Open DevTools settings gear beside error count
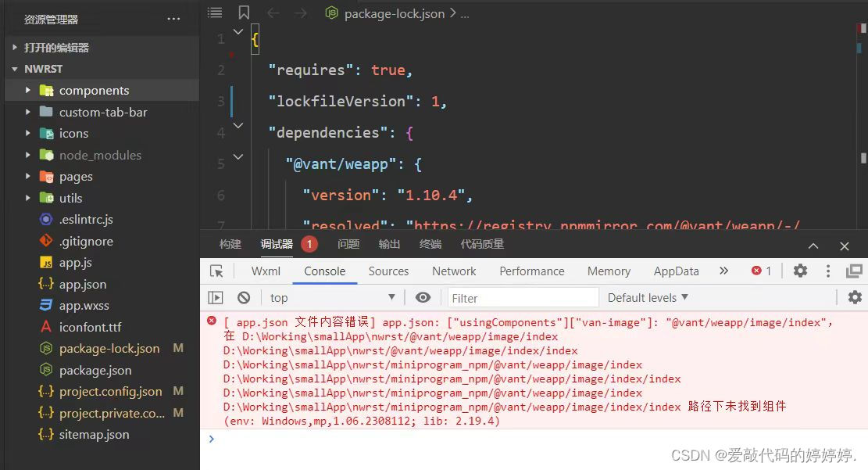 pyautogui.click(x=801, y=271)
